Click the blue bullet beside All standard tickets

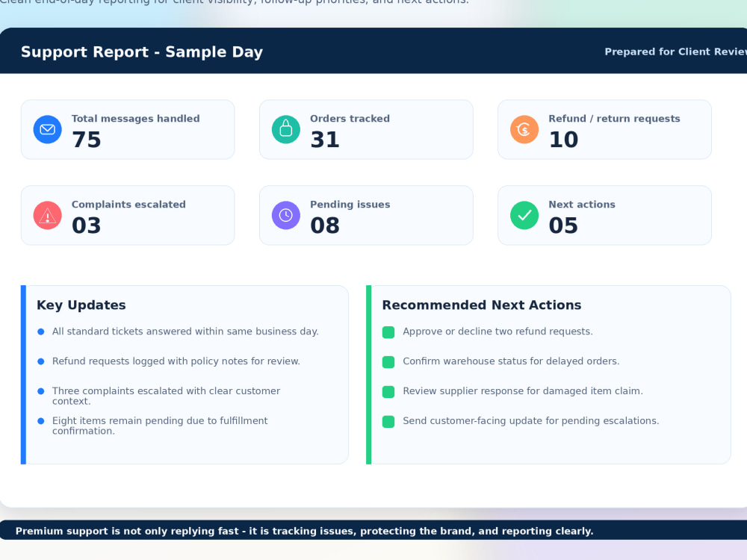coord(41,332)
